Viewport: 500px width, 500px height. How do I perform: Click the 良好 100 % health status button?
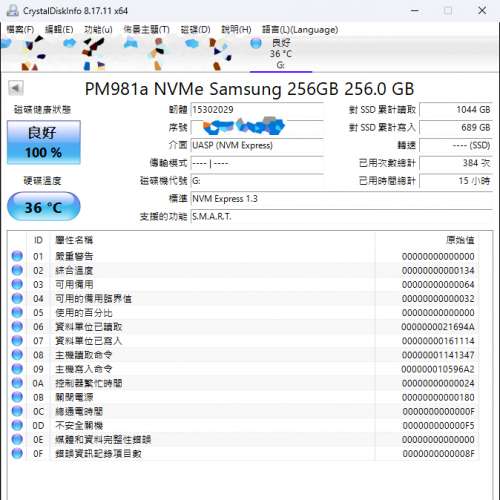(x=44, y=142)
